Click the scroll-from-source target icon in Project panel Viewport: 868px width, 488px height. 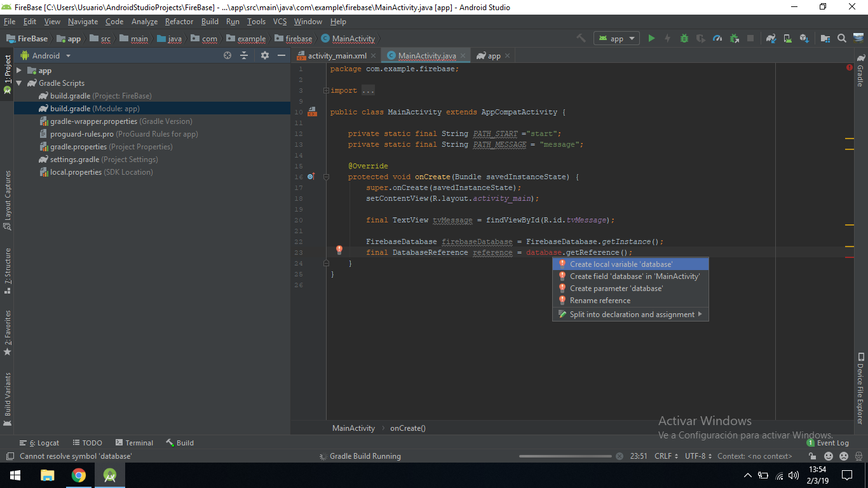pos(227,55)
